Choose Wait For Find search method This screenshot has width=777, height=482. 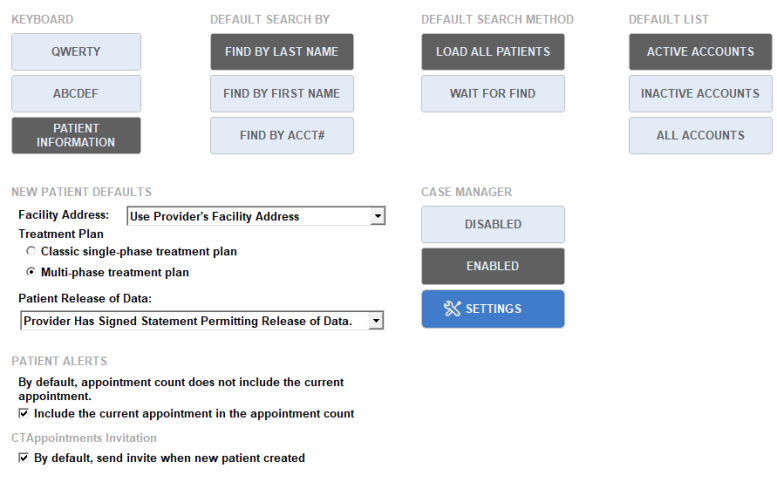pyautogui.click(x=492, y=94)
